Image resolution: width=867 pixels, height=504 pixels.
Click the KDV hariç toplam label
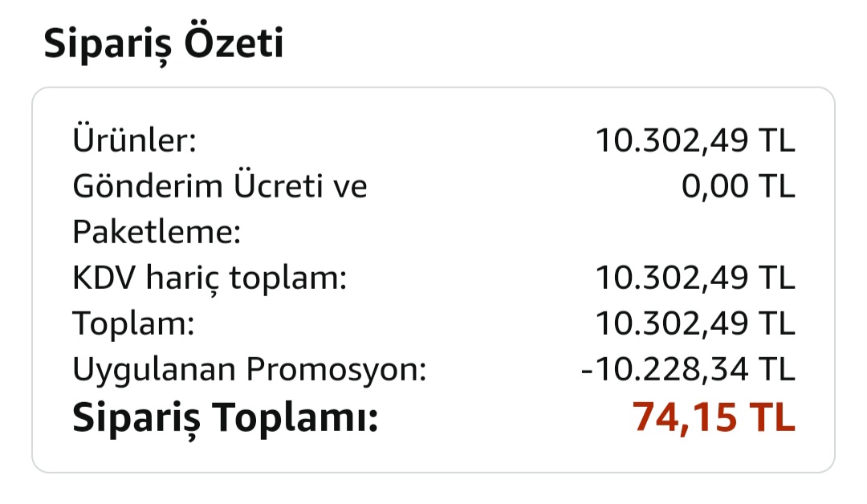point(210,278)
